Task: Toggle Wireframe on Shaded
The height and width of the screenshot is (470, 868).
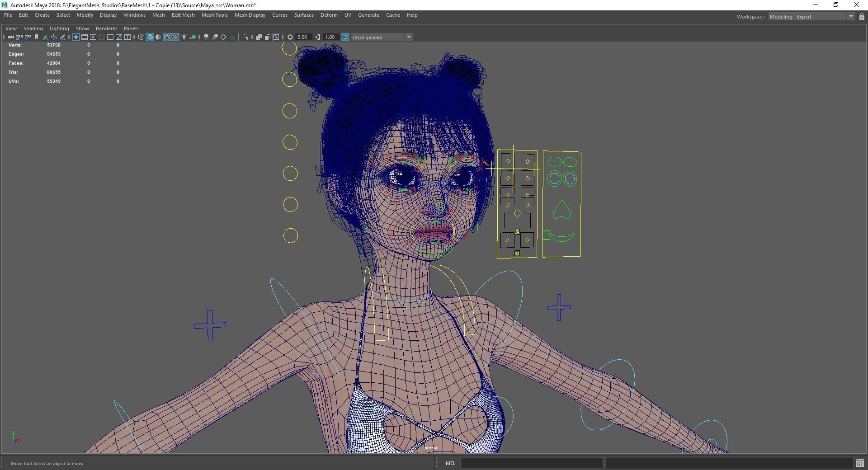Action: 167,37
